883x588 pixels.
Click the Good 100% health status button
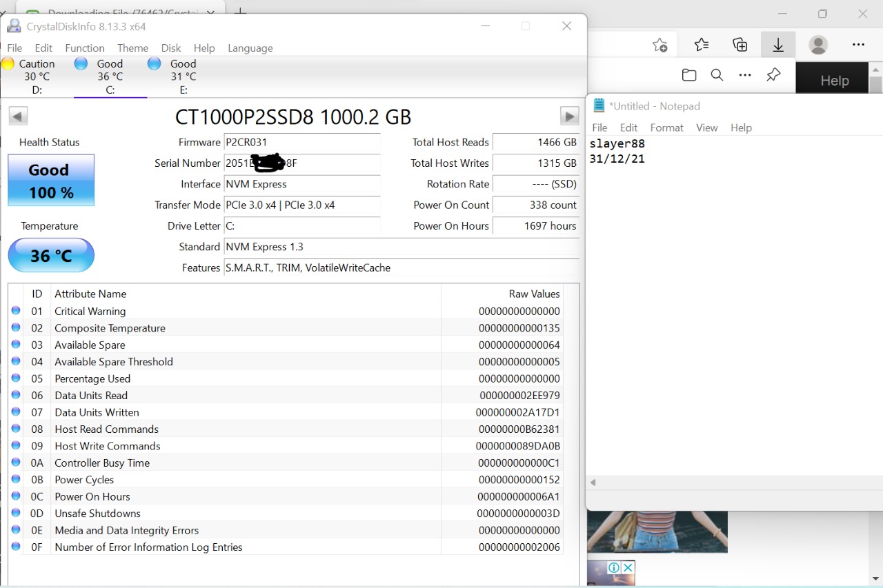point(51,180)
